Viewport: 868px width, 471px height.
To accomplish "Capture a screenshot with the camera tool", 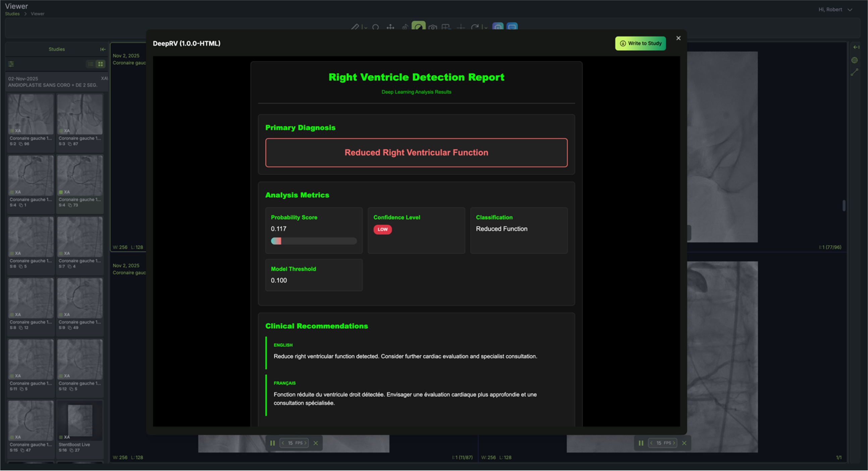I will (x=433, y=27).
